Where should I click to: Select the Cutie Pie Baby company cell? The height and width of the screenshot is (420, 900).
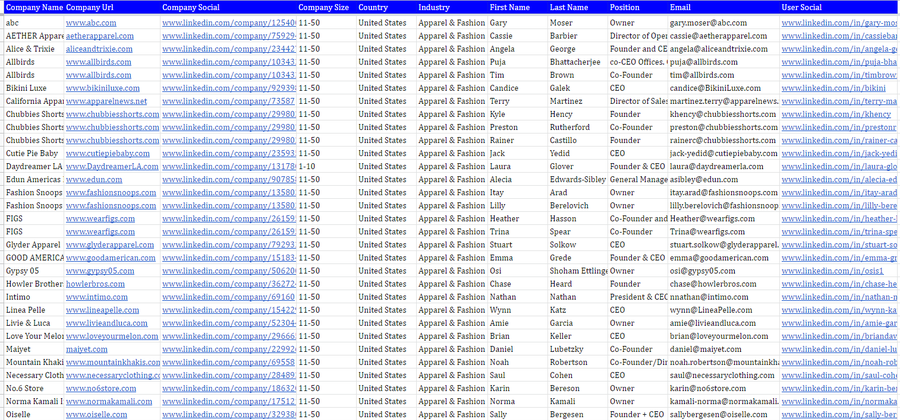pyautogui.click(x=34, y=153)
